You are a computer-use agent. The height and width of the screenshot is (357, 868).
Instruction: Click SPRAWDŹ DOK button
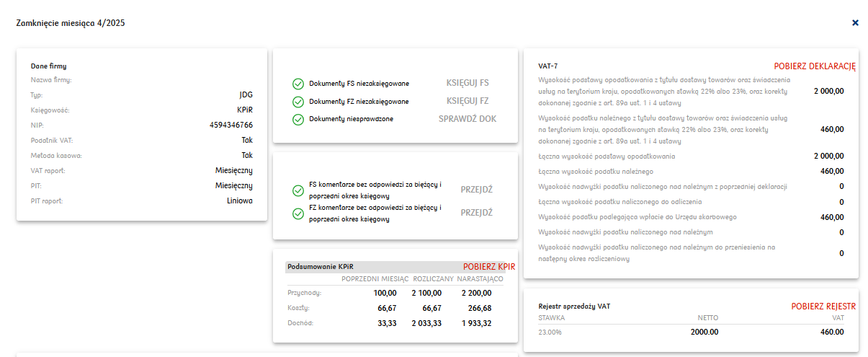pos(467,118)
